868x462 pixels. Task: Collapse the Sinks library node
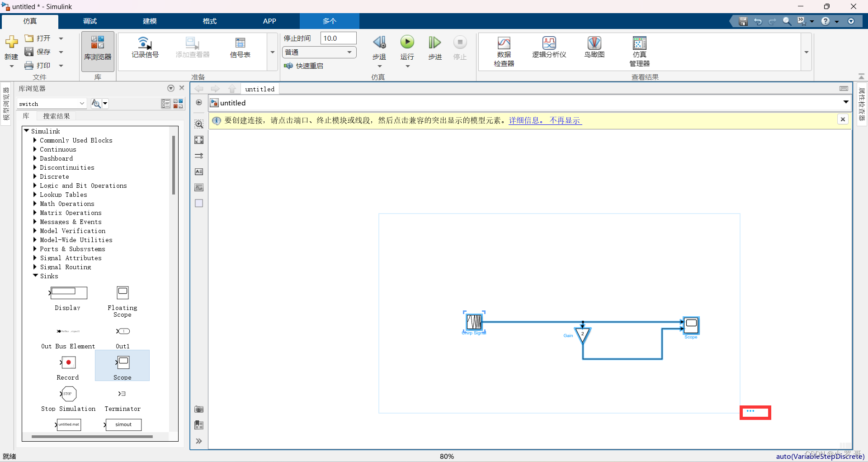(35, 276)
